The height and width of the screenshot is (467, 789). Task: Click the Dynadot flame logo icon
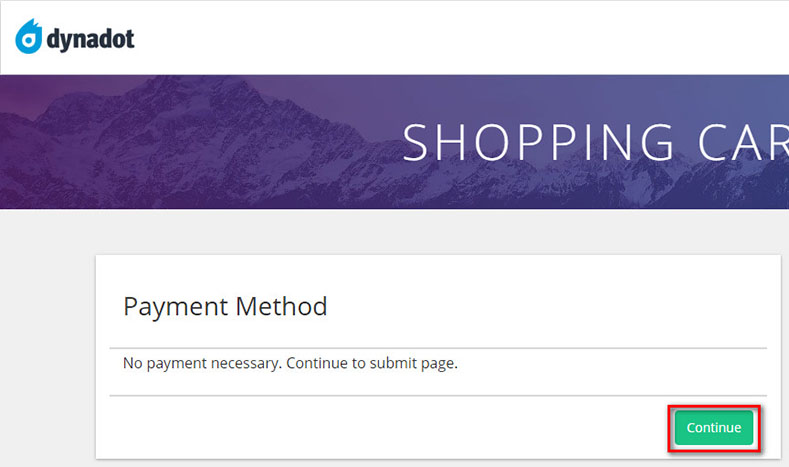pos(29,38)
